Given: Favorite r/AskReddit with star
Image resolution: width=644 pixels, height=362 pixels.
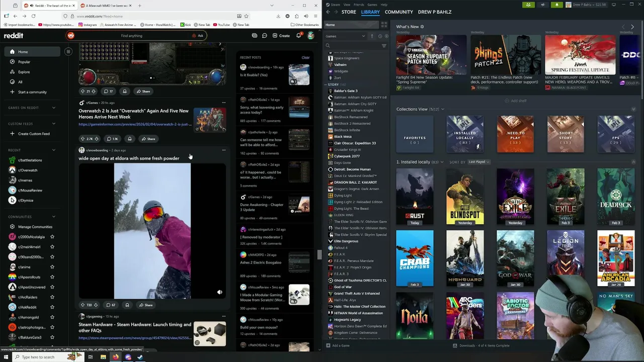Looking at the screenshot, I should pos(52,307).
